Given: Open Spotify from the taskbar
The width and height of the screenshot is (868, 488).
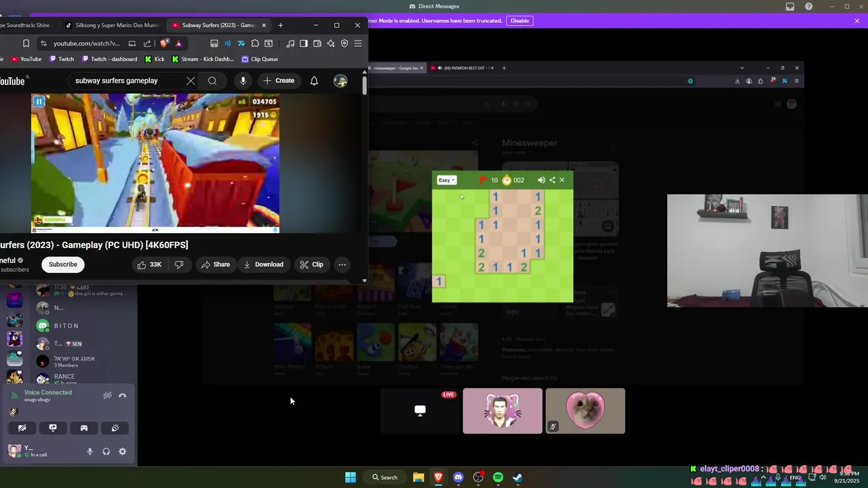Looking at the screenshot, I should point(498,477).
